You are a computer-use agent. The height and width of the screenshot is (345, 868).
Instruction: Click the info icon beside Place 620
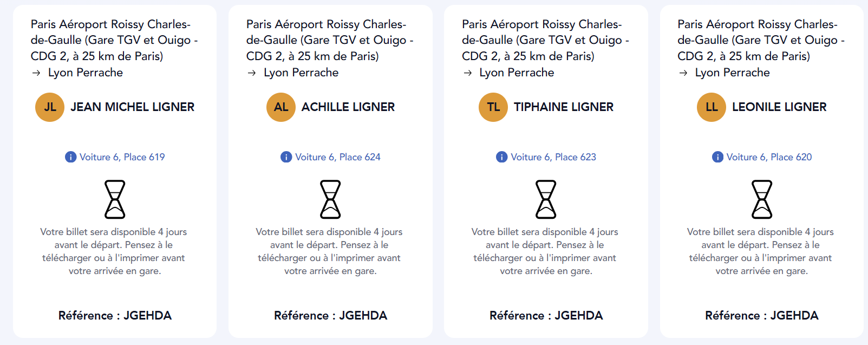[717, 157]
